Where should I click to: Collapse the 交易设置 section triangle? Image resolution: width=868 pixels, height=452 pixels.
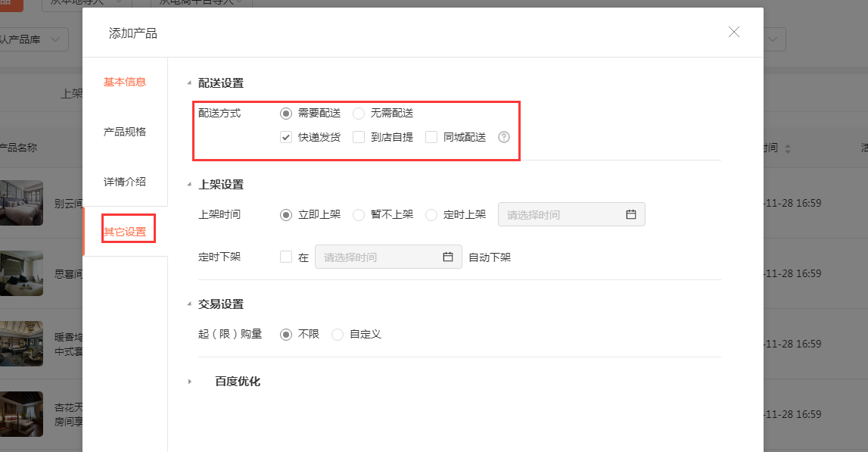189,304
